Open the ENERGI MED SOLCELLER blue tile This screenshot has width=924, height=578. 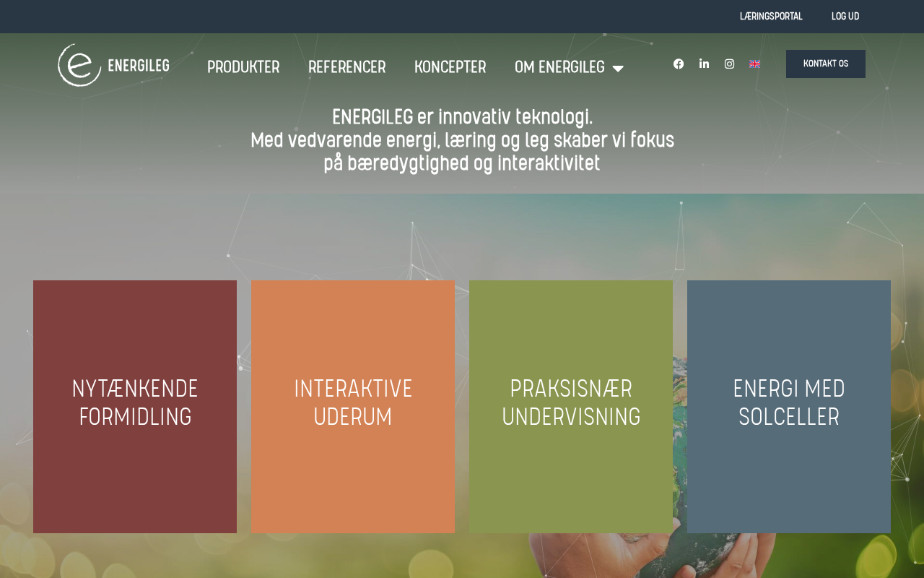[x=789, y=407]
